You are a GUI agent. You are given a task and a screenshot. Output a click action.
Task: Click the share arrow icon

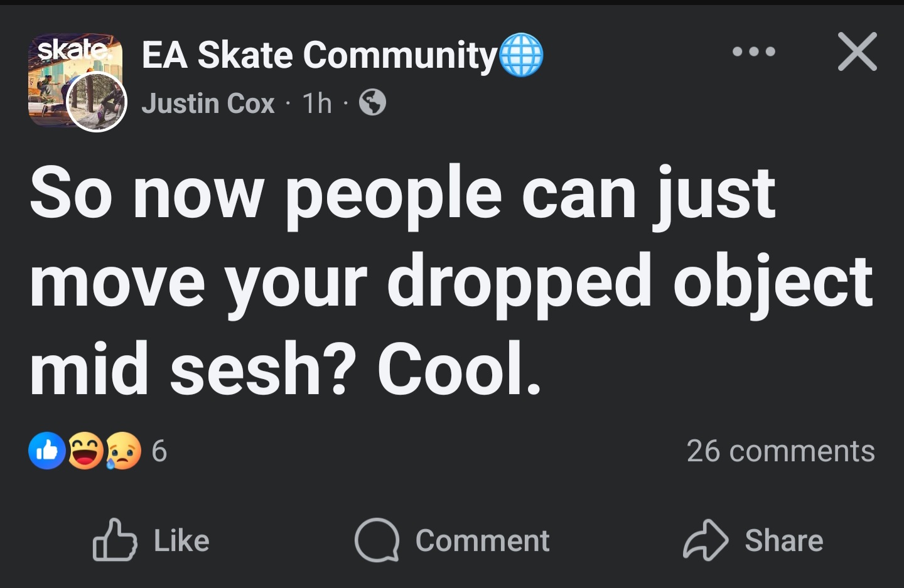706,540
